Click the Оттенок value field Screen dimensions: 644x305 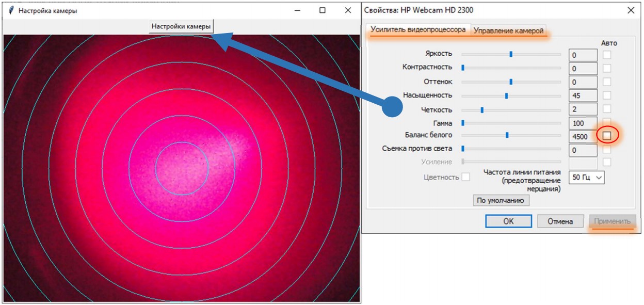tap(583, 82)
